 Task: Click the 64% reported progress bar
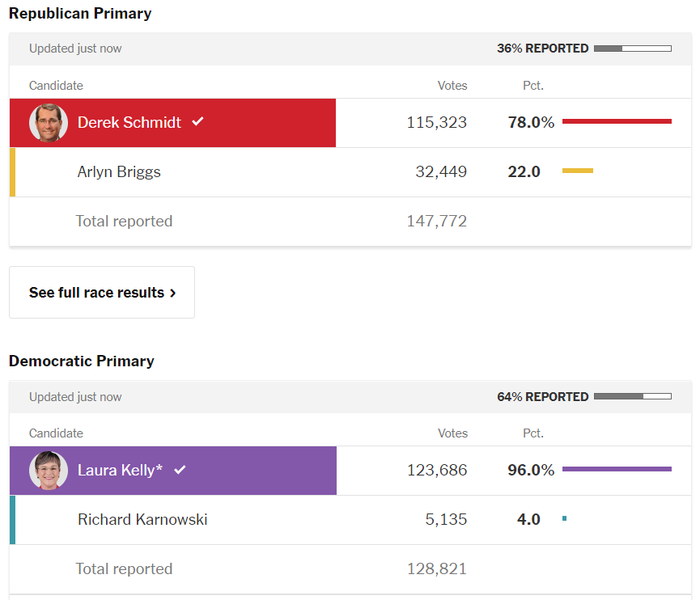click(x=632, y=396)
